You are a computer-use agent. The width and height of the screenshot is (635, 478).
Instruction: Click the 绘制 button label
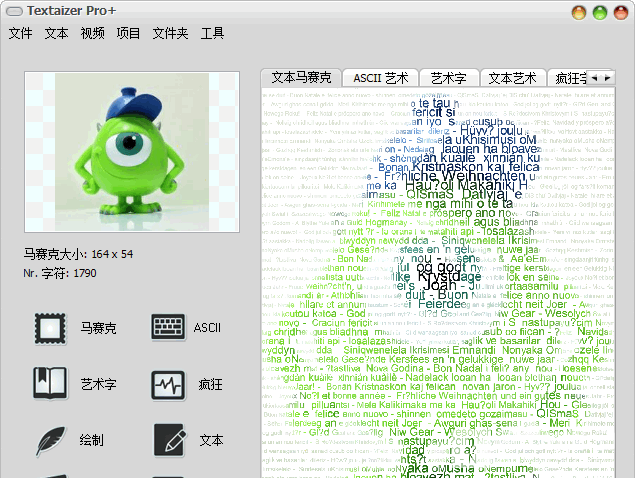[x=92, y=440]
